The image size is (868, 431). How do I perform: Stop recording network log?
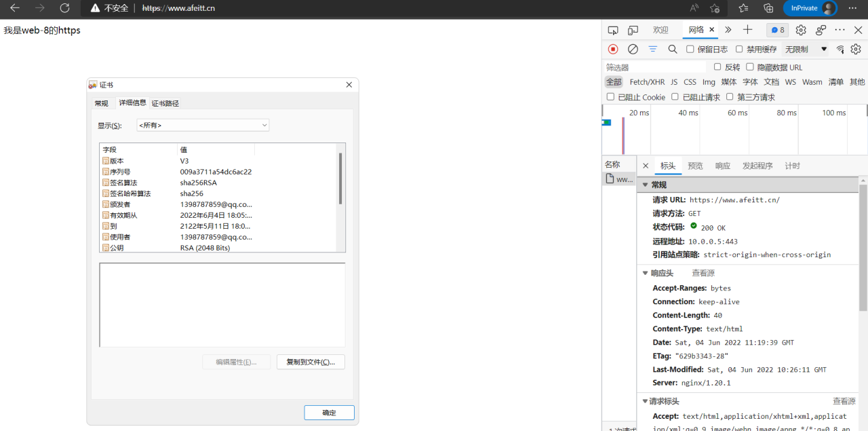point(613,49)
